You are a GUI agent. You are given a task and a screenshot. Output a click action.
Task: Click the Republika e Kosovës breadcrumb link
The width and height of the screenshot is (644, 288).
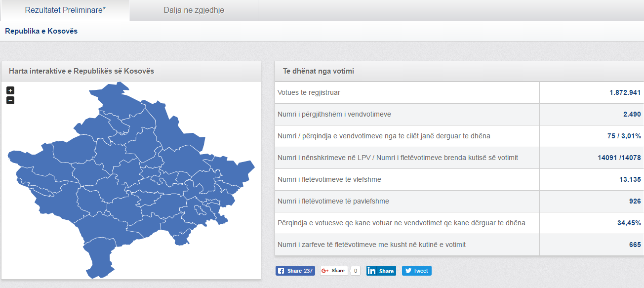(x=41, y=31)
